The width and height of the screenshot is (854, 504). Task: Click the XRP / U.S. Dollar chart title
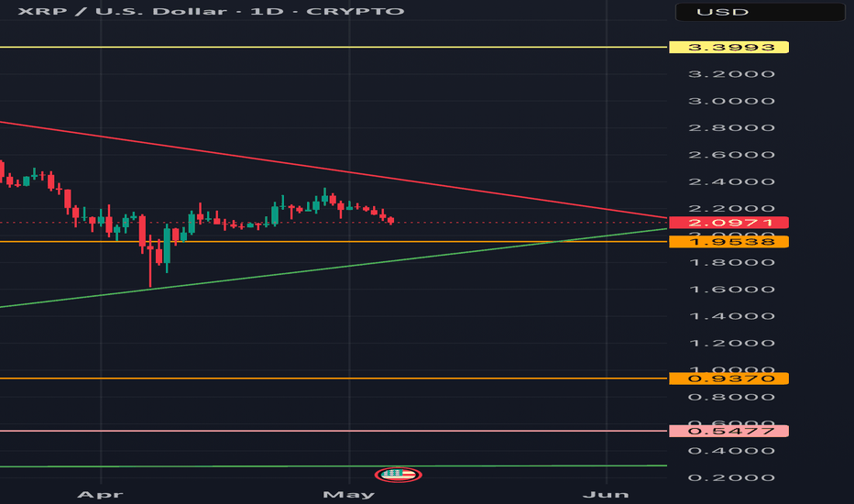point(212,11)
